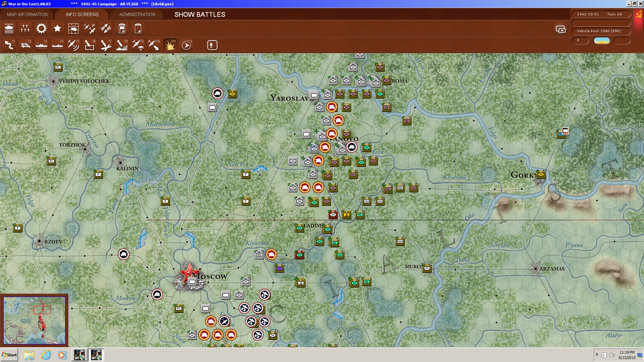
Task: Select the yellow unit counter at Gorky
Action: pyautogui.click(x=541, y=174)
